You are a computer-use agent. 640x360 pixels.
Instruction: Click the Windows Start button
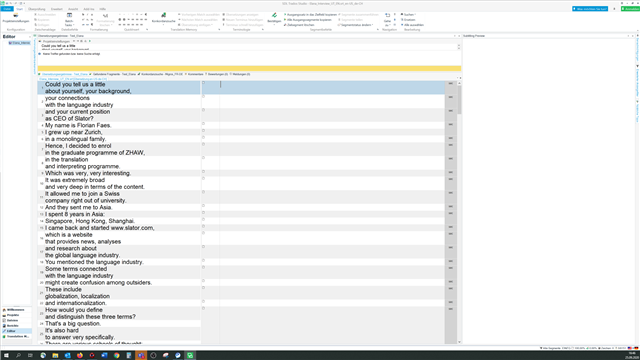pyautogui.click(x=6, y=356)
